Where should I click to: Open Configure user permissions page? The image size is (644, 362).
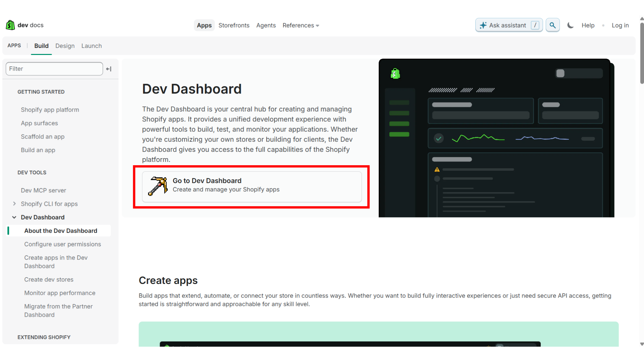(62, 244)
